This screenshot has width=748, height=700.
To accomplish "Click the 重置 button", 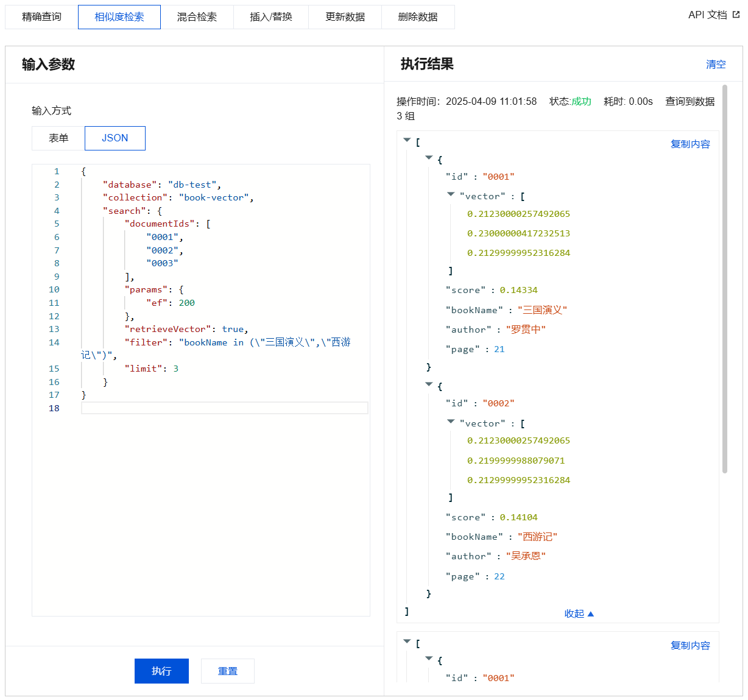I will tap(228, 671).
